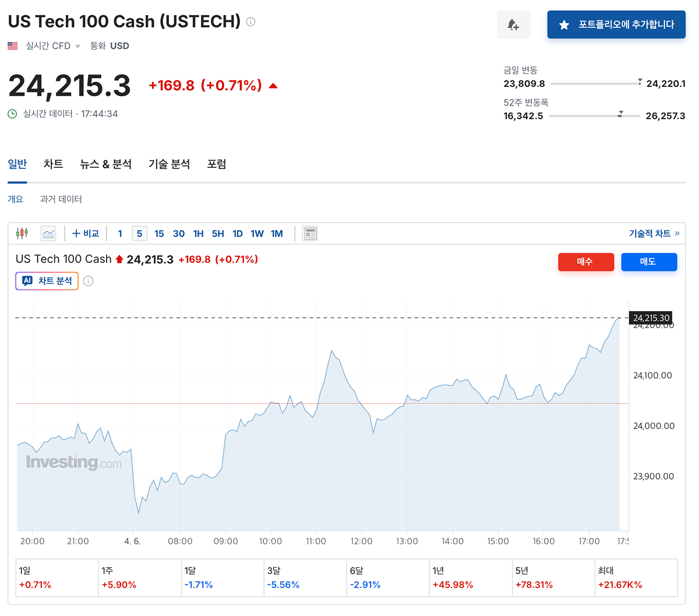The width and height of the screenshot is (699, 616).
Task: Open the 기술적 차트 expanded view
Action: pyautogui.click(x=654, y=233)
